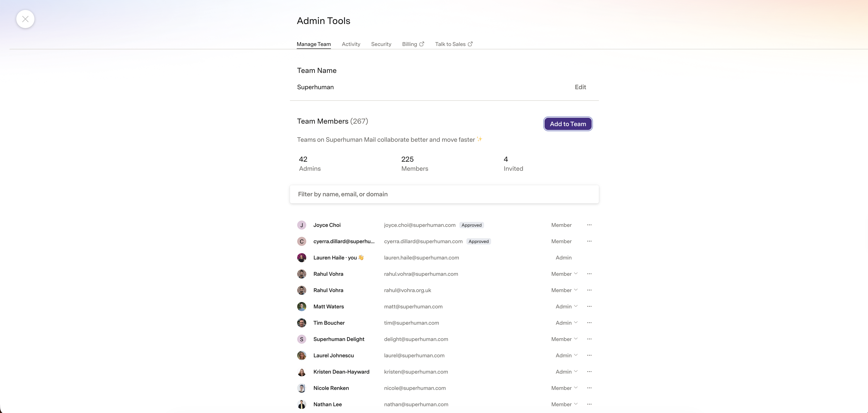Expand role dropdown for rahul.vohra@superhuman.com
This screenshot has width=868, height=413.
564,274
